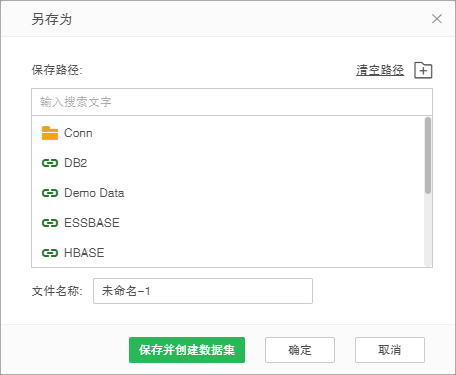The width and height of the screenshot is (456, 375).
Task: Select DB2 in the path list
Action: point(228,163)
